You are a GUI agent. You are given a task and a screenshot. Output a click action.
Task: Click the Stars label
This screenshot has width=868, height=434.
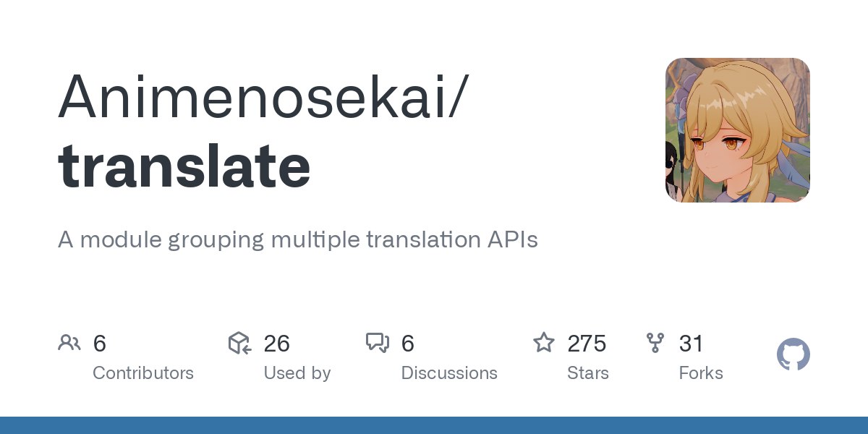click(588, 373)
